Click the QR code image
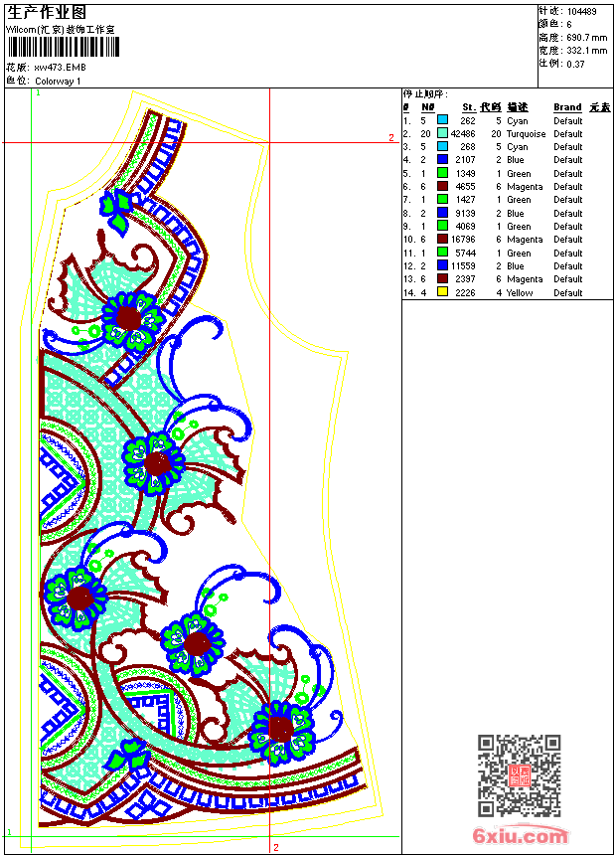Image resolution: width=616 pixels, height=855 pixels. 520,775
